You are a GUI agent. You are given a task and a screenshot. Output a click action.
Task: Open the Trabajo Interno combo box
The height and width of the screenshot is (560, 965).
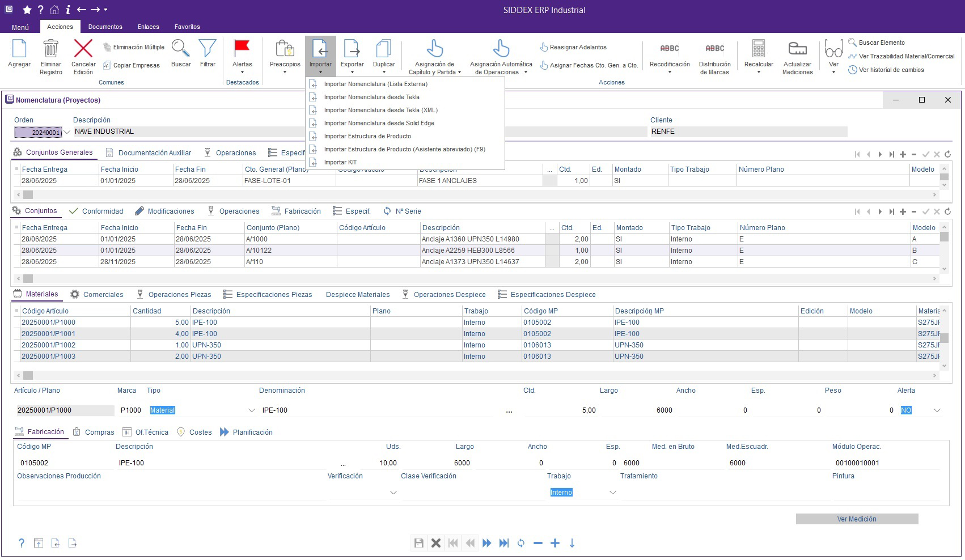point(612,493)
